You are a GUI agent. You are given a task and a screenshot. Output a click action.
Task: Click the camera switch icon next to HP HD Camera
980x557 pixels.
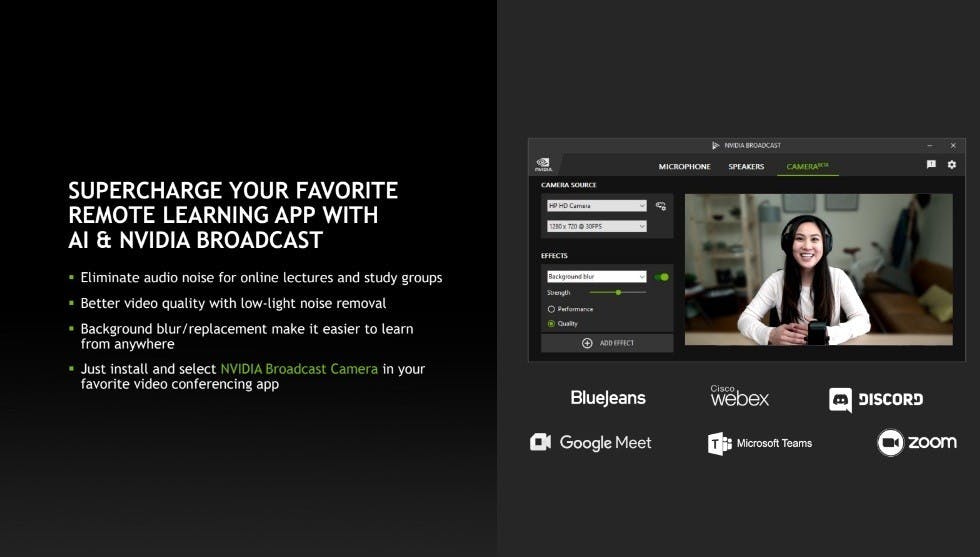click(661, 206)
